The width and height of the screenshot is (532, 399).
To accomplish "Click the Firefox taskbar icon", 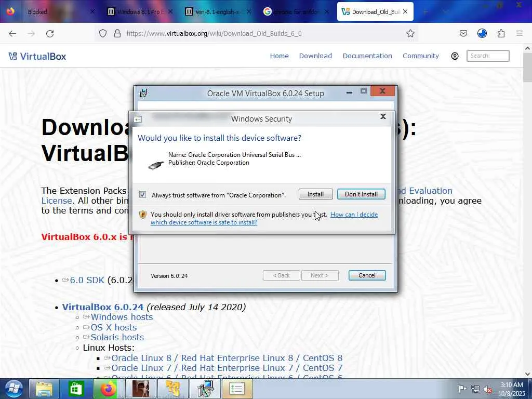I will click(108, 389).
